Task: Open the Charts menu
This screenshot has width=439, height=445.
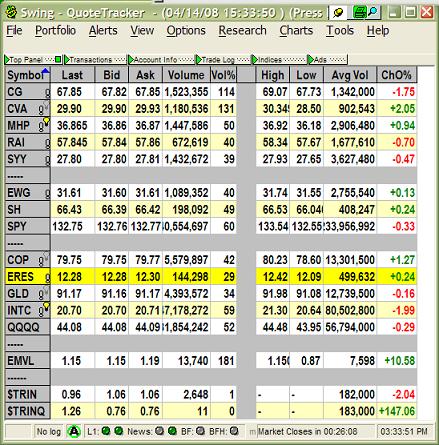Action: 296,31
